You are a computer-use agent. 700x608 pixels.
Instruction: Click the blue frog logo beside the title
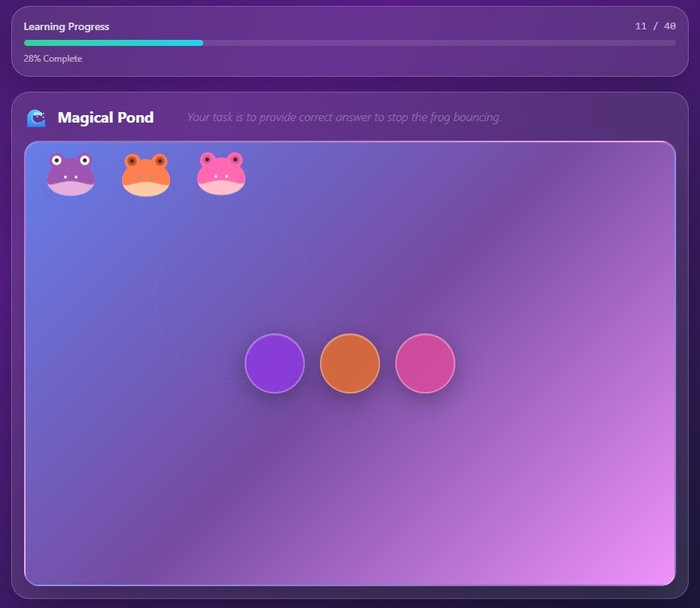click(35, 117)
